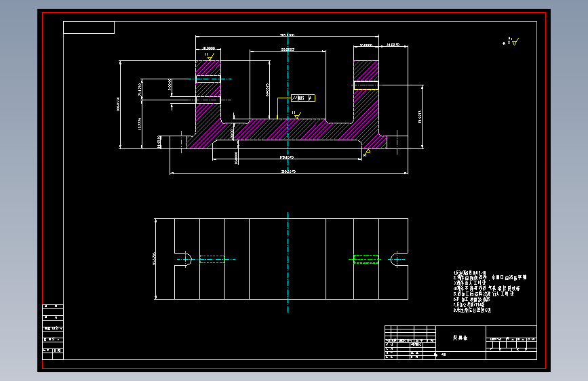588x381 pixels.
Task: Select the vertical dimension right of section view
Action: (420, 117)
